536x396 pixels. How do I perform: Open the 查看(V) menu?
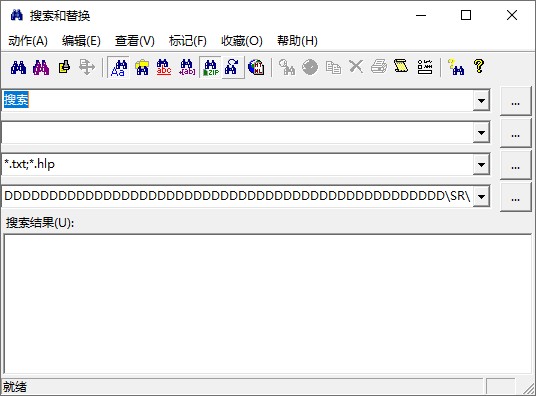click(134, 41)
